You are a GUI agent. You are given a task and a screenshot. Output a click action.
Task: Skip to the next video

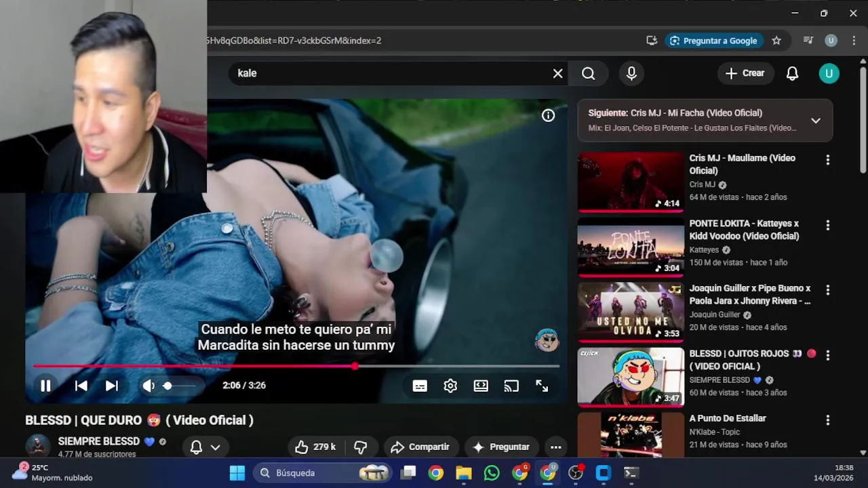pos(112,386)
